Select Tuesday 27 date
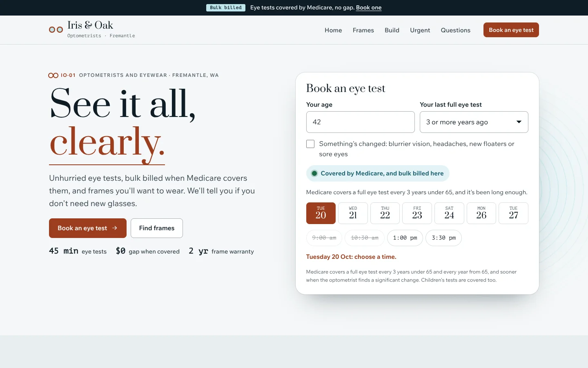 point(513,213)
